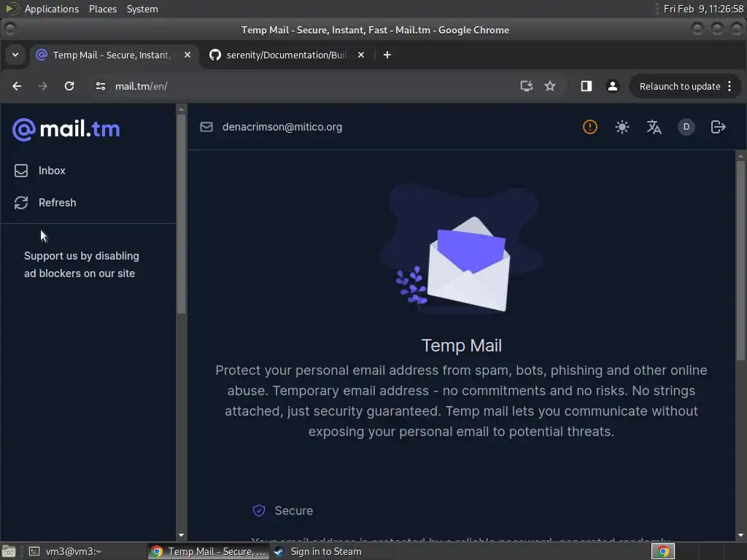Open the Places menu
Screen dimensions: 747x560
[x=102, y=9]
